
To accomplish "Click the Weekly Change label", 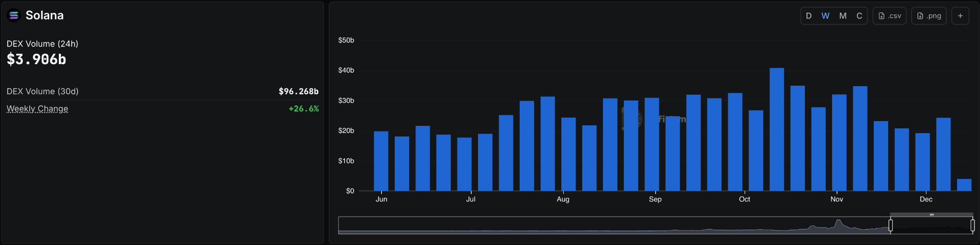I will point(37,109).
